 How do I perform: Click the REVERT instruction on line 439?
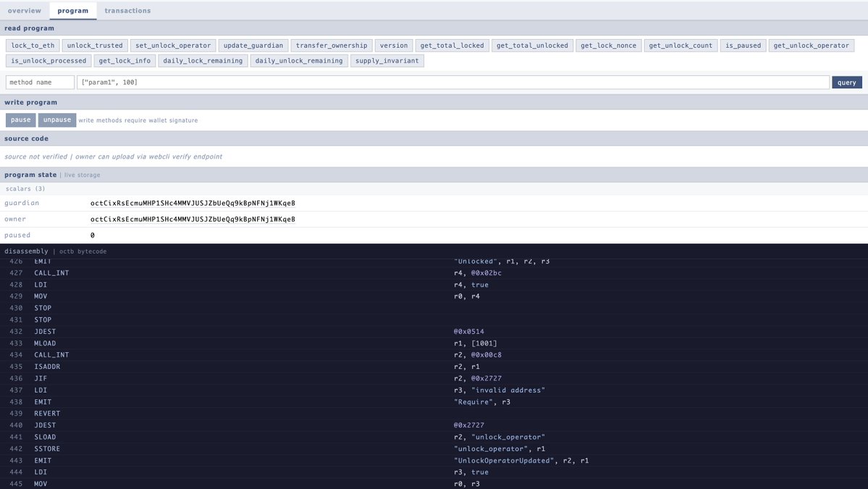click(47, 414)
